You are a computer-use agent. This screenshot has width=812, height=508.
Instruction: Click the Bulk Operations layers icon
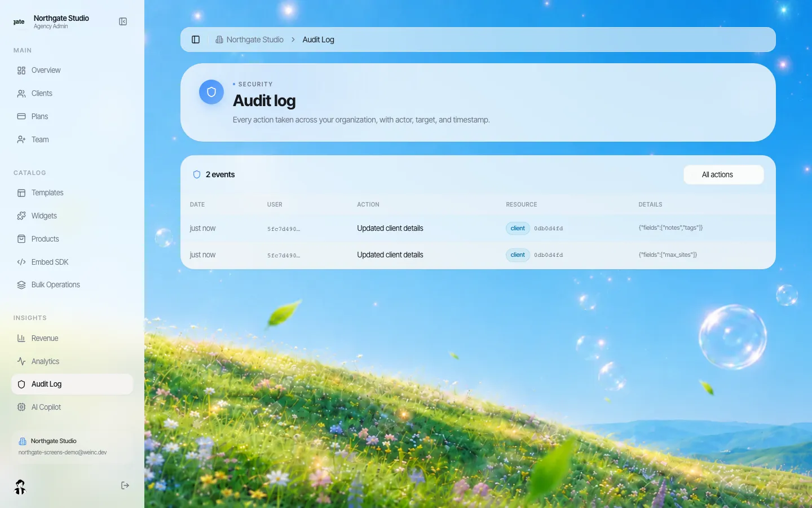point(21,285)
